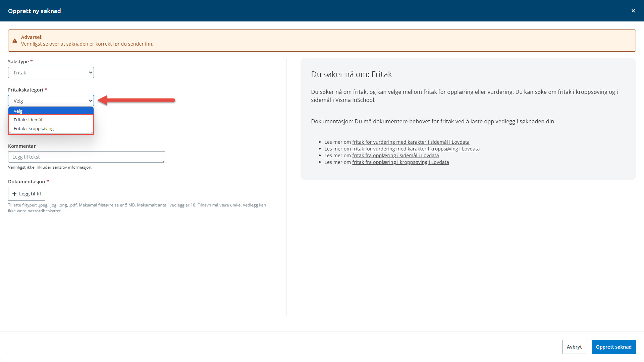Open the Sakstype dropdown
The height and width of the screenshot is (362, 644).
(51, 72)
